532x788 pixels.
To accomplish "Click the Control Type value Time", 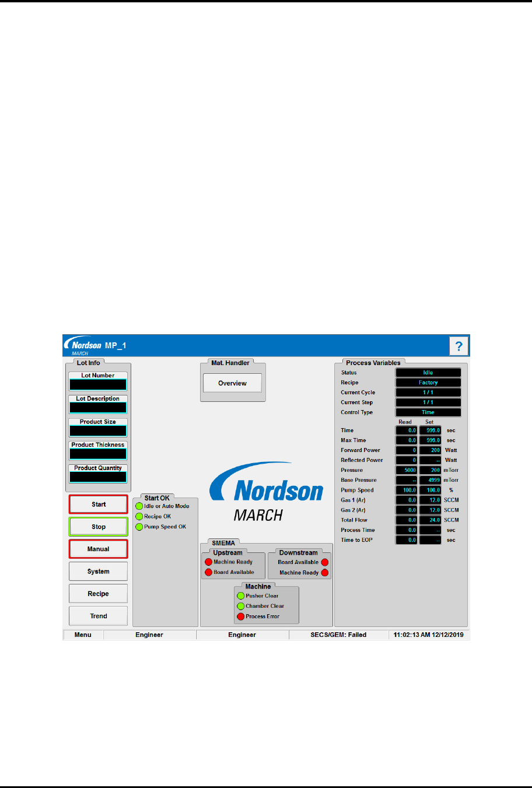I will 428,412.
